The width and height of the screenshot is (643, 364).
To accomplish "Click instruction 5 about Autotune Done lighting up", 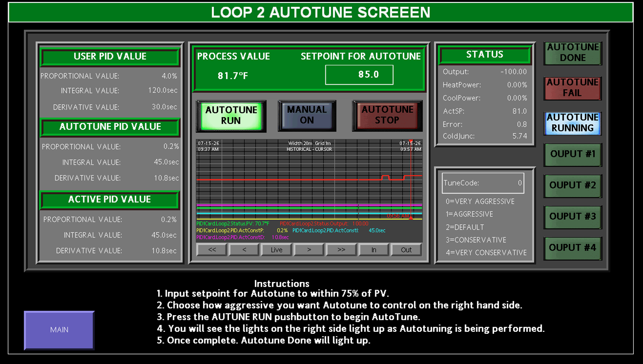I will coord(264,340).
